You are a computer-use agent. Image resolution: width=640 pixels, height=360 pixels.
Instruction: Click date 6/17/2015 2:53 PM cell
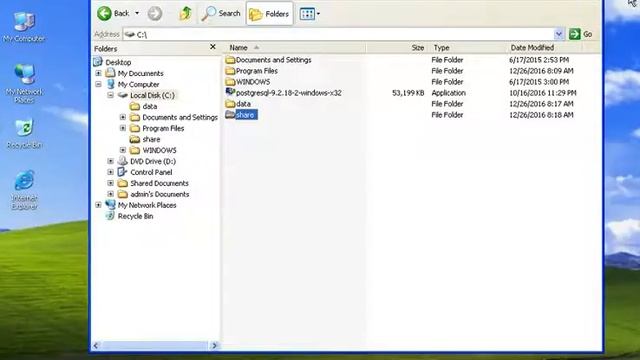[x=539, y=60]
